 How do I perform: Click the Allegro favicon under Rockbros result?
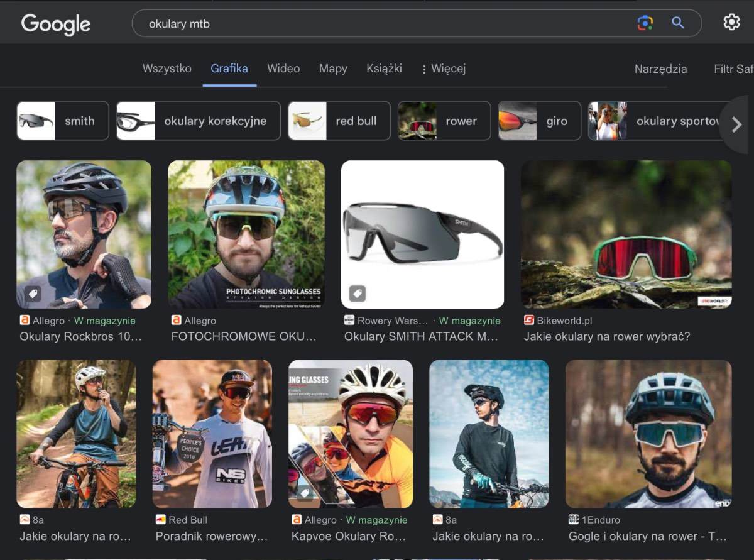25,321
